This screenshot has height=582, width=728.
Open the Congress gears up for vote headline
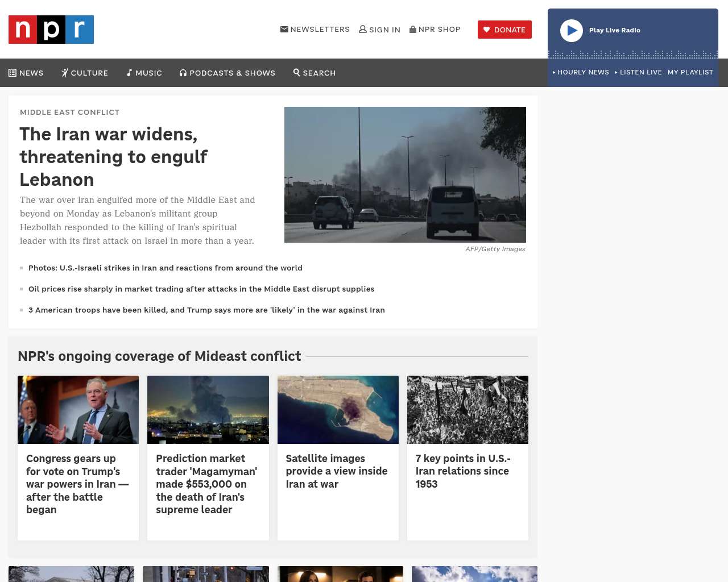[77, 484]
